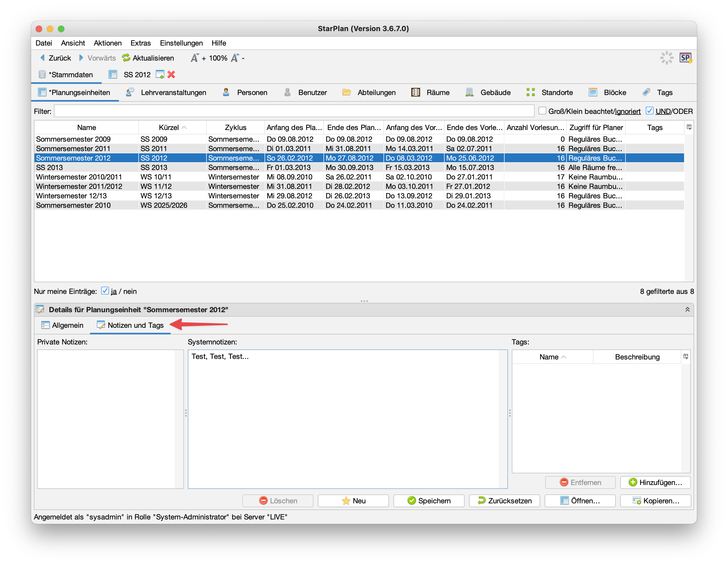Screen dimensions: 728x565
Task: Open column chooser of main table
Action: point(689,127)
